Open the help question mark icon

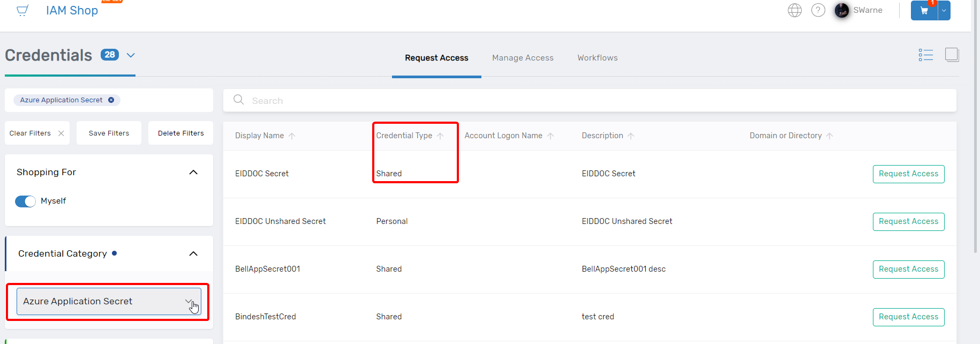818,10
